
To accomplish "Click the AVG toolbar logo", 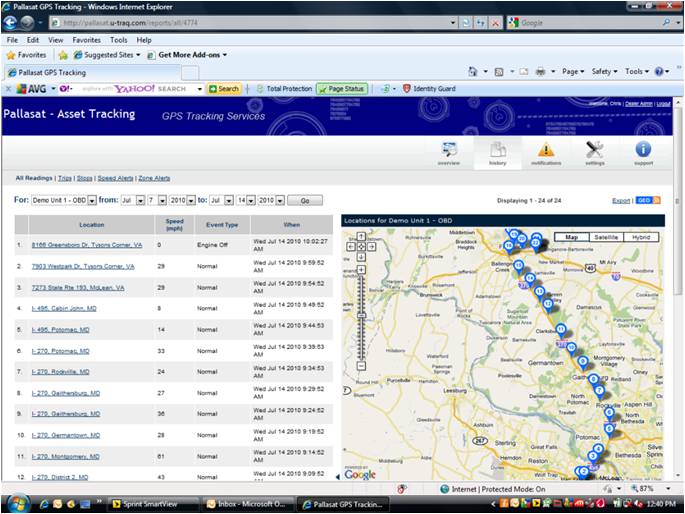I will click(31, 89).
